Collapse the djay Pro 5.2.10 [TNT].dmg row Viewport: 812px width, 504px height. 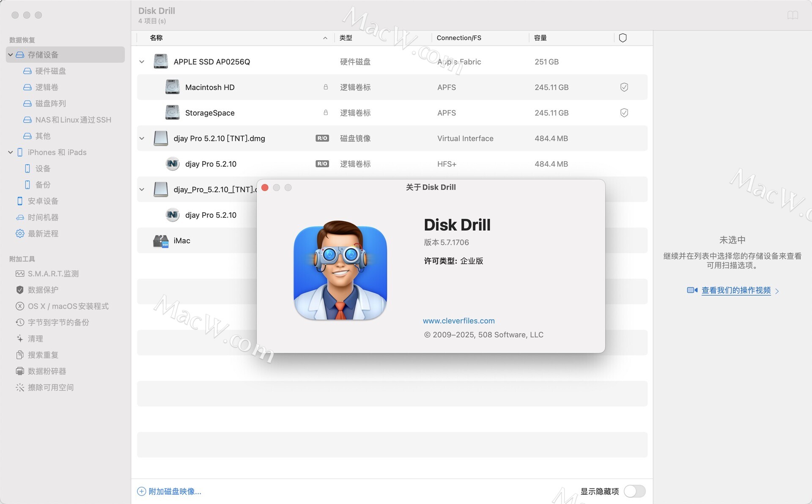(x=142, y=138)
